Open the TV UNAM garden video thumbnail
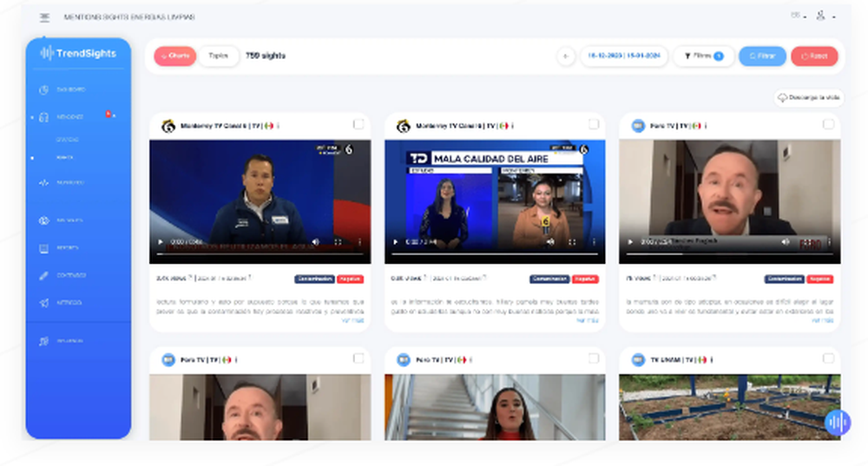This screenshot has width=868, height=466. click(730, 407)
